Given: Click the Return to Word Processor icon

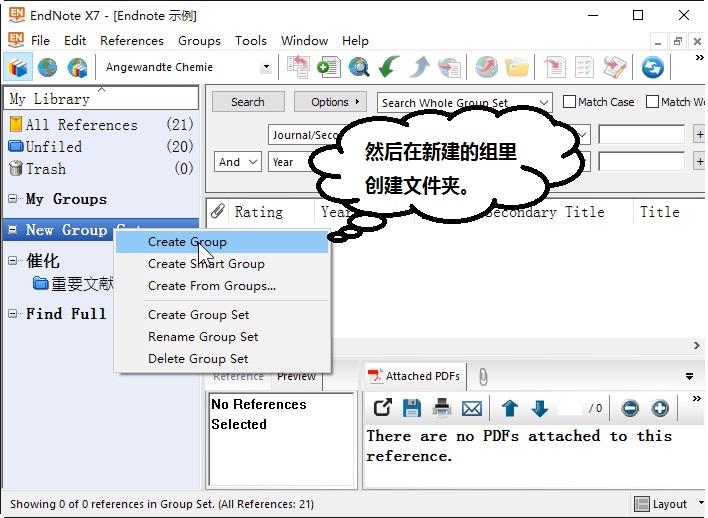Looking at the screenshot, I should [x=615, y=68].
